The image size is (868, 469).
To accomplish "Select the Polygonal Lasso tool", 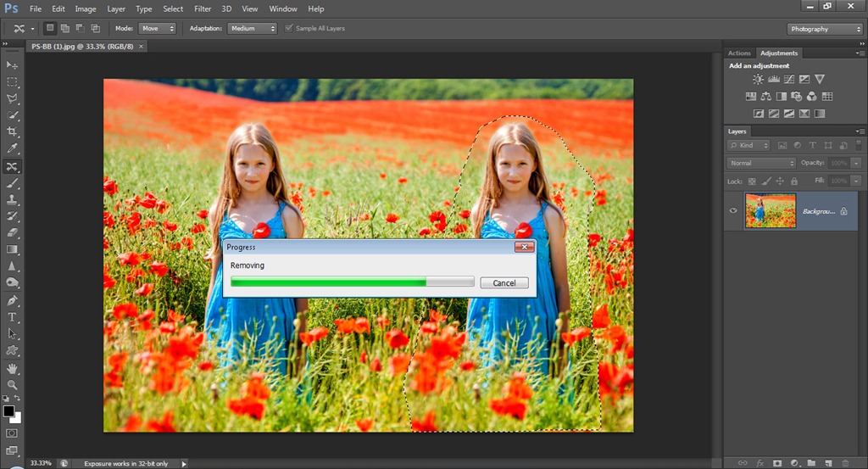I will pyautogui.click(x=12, y=98).
